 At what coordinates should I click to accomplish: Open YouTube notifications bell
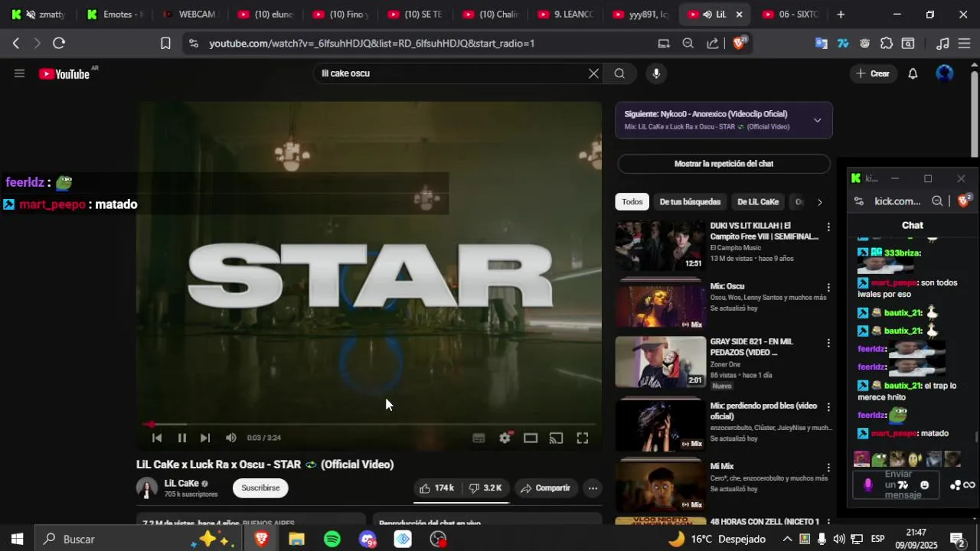[x=913, y=73]
